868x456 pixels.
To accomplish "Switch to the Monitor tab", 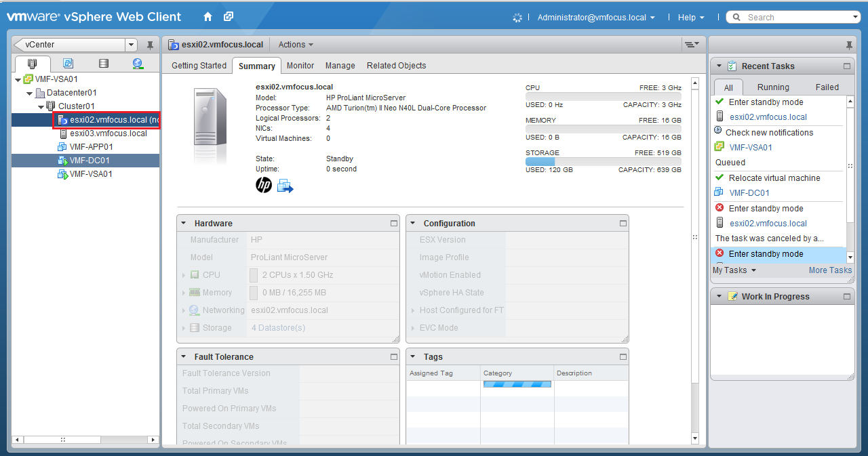I will pyautogui.click(x=300, y=66).
